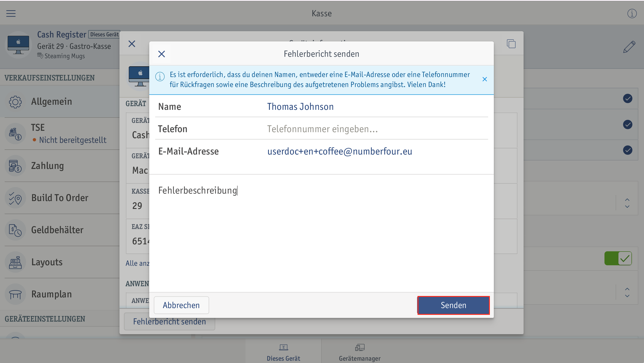Image resolution: width=644 pixels, height=363 pixels.
Task: Open Raumplan settings
Action: coord(60,294)
